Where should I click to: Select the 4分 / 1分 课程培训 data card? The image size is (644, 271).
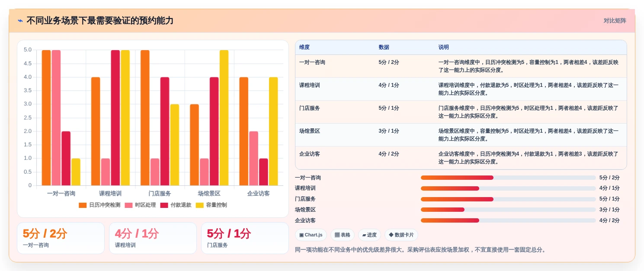click(153, 238)
